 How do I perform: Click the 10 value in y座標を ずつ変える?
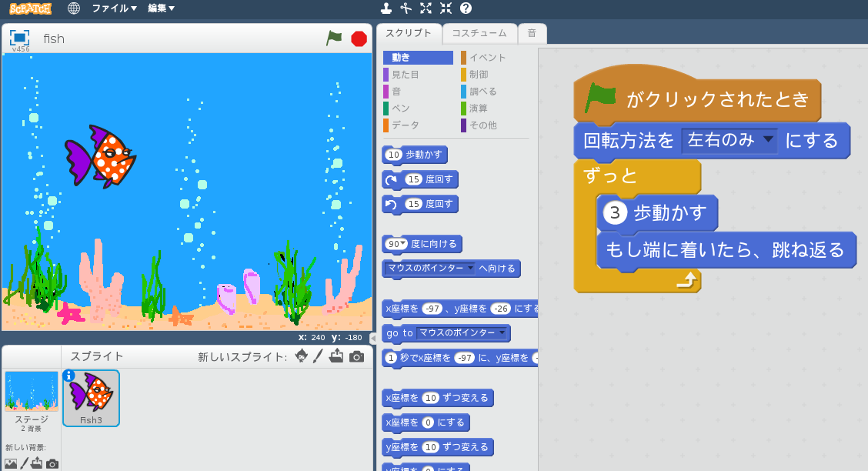431,447
